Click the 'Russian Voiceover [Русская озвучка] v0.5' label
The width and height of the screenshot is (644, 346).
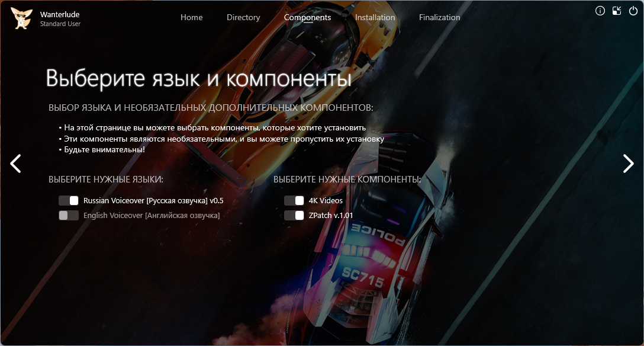[x=153, y=200]
